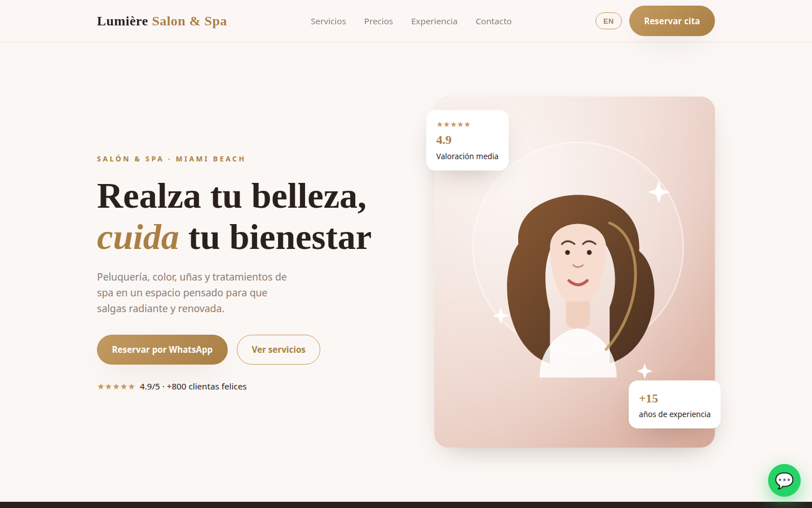This screenshot has width=812, height=508.
Task: Open the Experiencia nav link
Action: click(x=434, y=21)
